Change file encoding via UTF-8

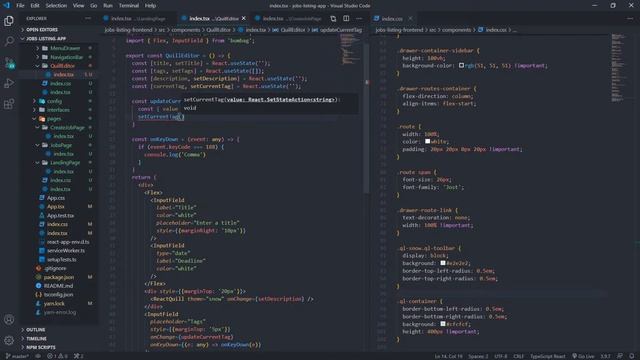pyautogui.click(x=501, y=356)
